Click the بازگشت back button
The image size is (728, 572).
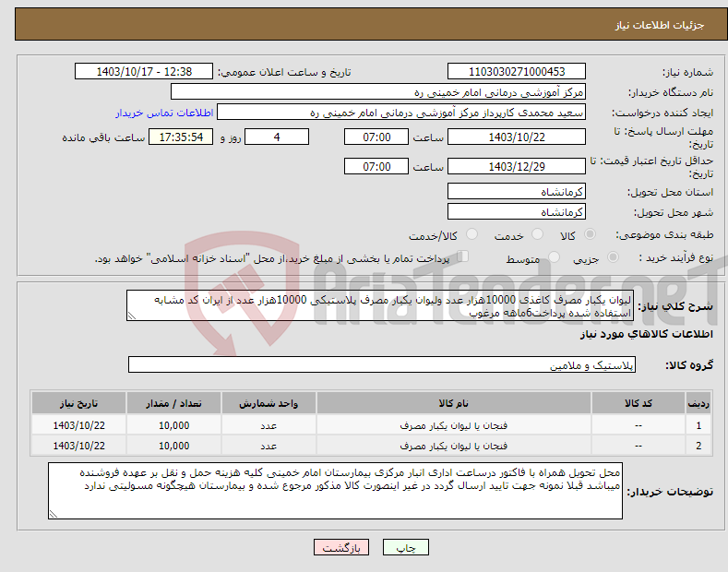pos(341,548)
